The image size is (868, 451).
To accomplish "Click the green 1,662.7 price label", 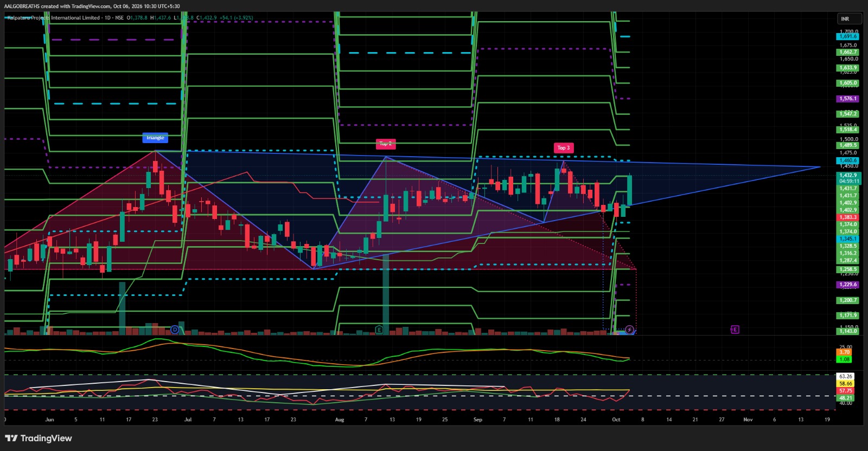I will click(848, 52).
